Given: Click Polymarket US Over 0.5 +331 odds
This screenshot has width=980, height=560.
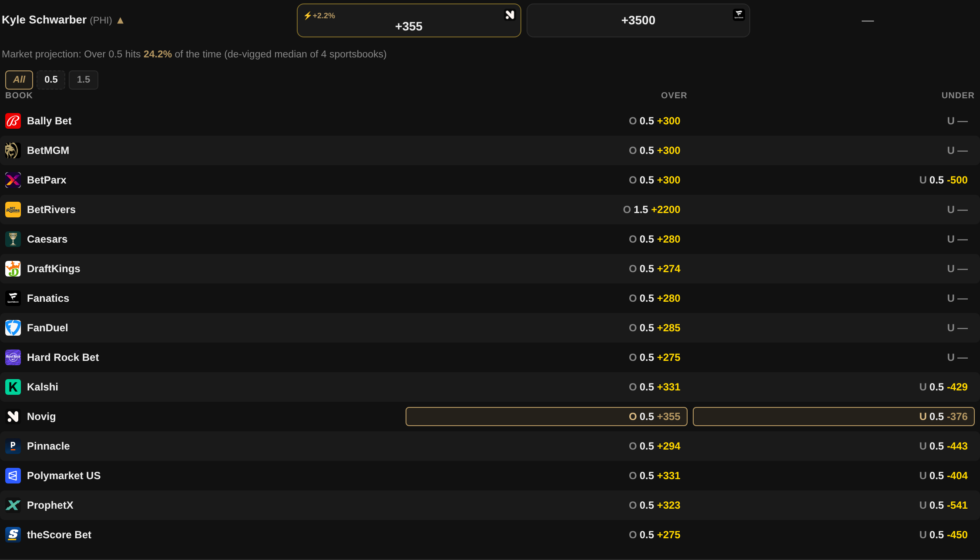Looking at the screenshot, I should pyautogui.click(x=654, y=476).
